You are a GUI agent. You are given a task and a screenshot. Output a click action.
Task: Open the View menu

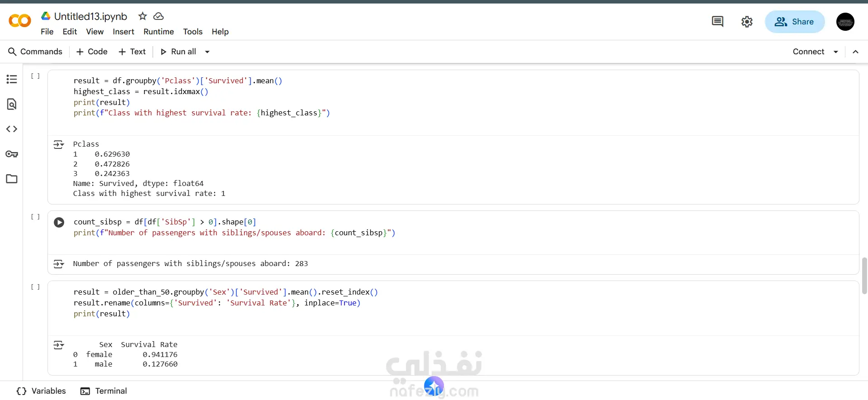click(x=94, y=32)
